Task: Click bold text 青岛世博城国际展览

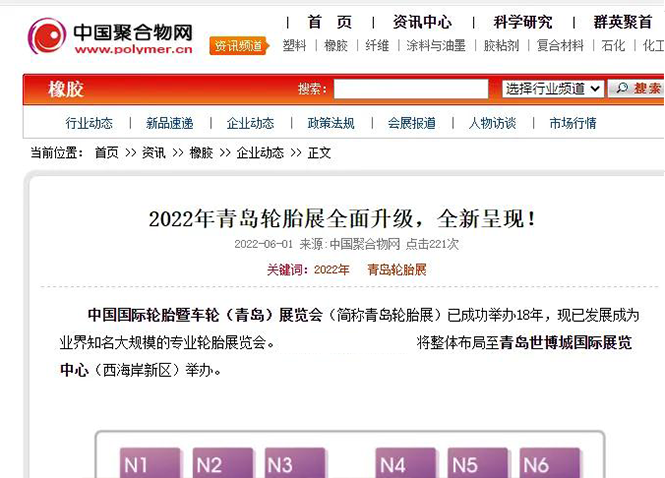Action: 566,343
